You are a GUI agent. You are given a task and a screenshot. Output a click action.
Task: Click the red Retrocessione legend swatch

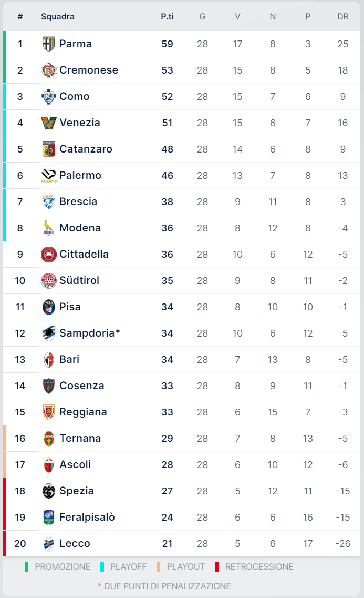[216, 566]
